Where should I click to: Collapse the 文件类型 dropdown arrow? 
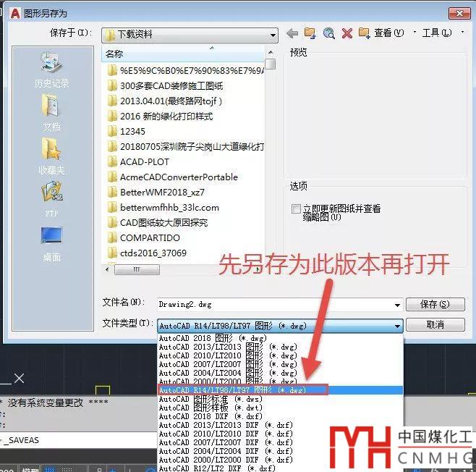coord(397,326)
